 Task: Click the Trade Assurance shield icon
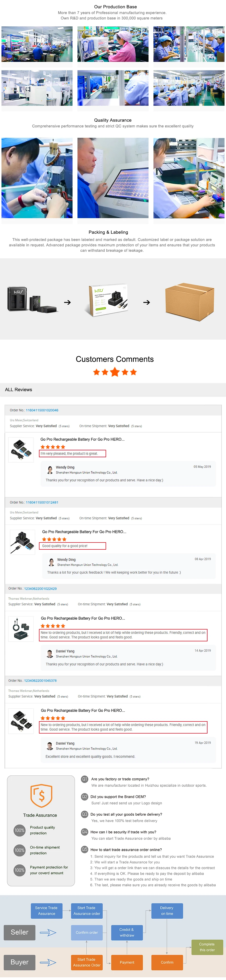pyautogui.click(x=41, y=795)
